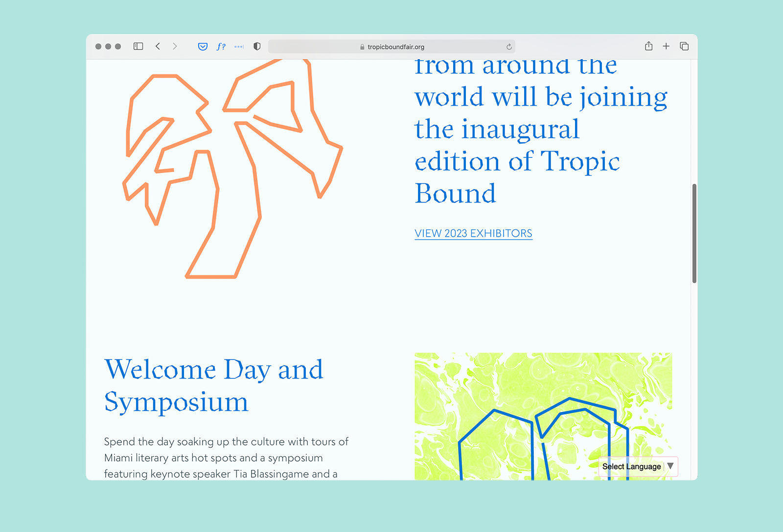The height and width of the screenshot is (532, 783).
Task: Open the Select Language dropdown
Action: tap(631, 466)
